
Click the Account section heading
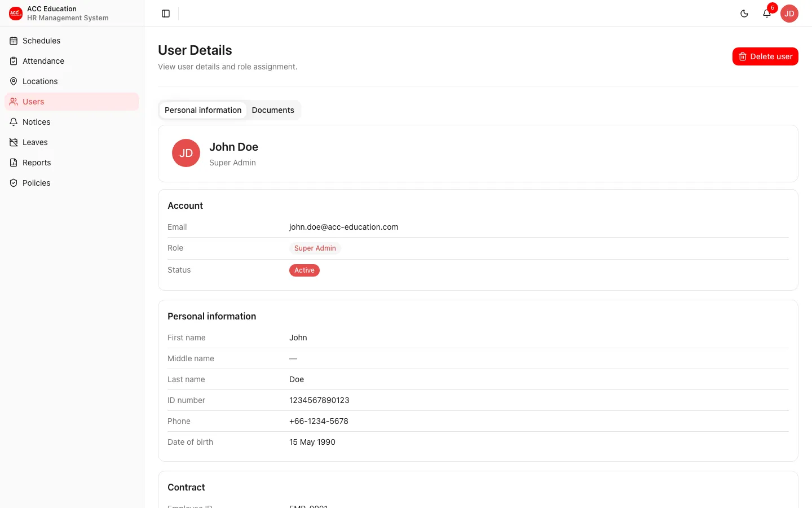(185, 205)
